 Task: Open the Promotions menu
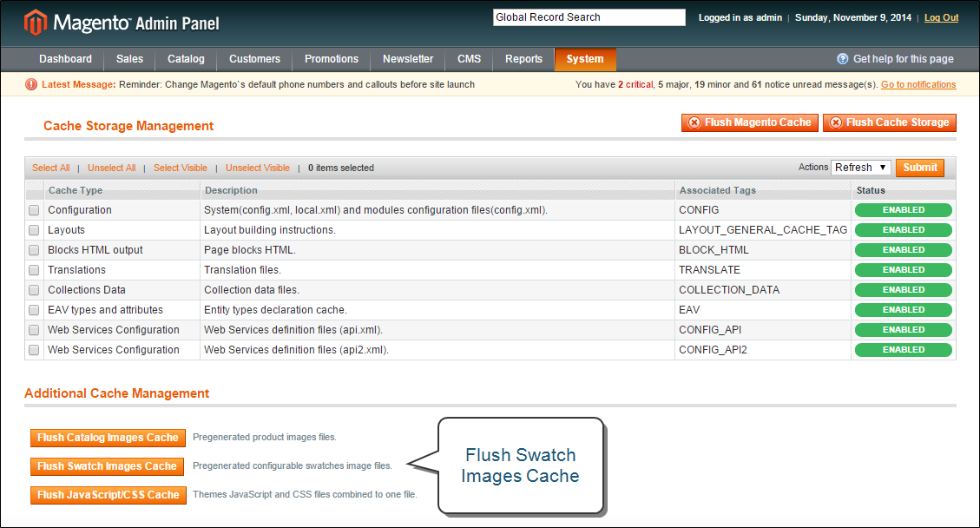(332, 59)
